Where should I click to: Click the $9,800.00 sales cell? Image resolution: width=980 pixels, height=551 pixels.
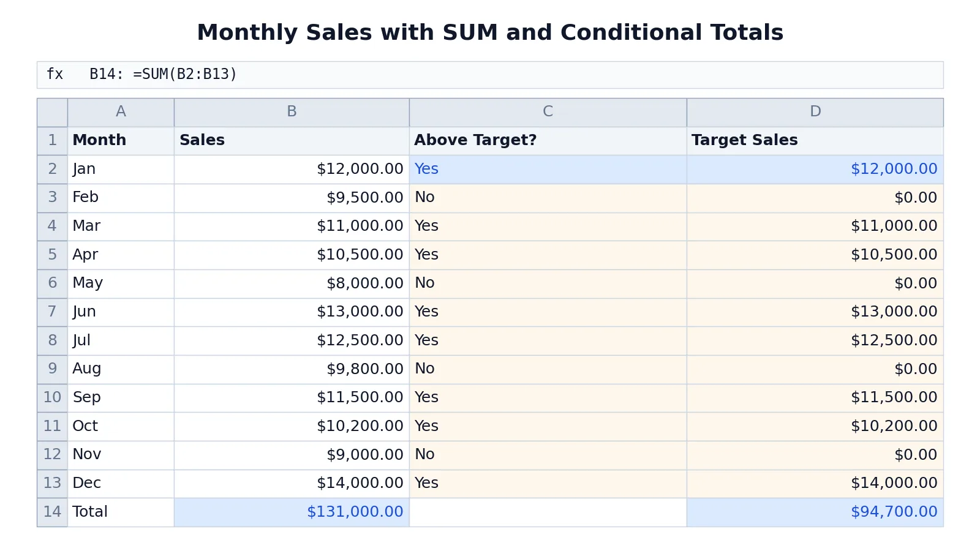[292, 369]
